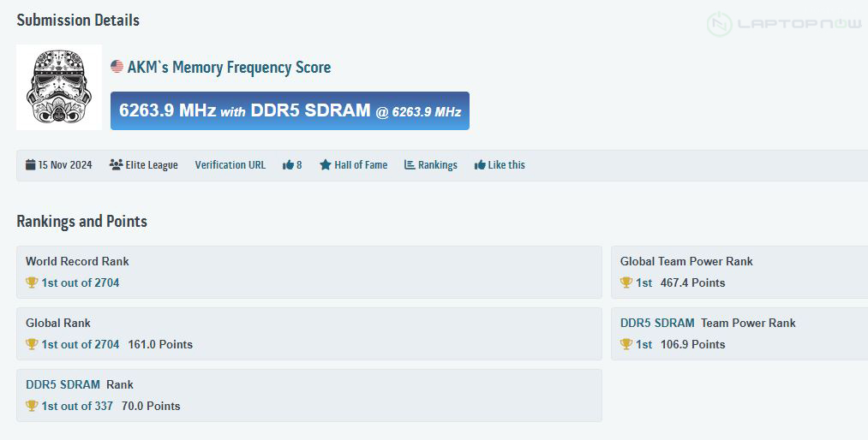Open World Record '1st out of 2704' link
Image resolution: width=868 pixels, height=440 pixels.
coord(81,282)
